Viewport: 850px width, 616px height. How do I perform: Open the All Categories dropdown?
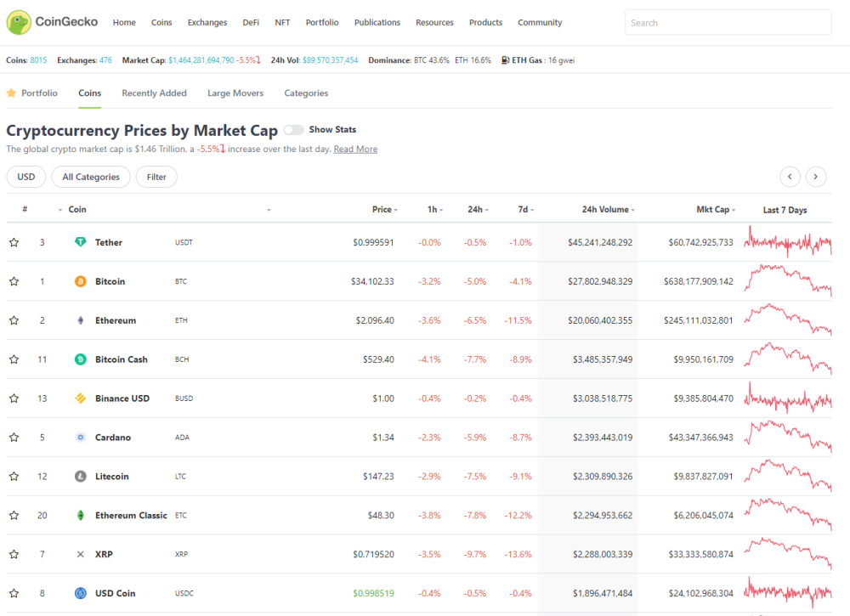click(91, 177)
